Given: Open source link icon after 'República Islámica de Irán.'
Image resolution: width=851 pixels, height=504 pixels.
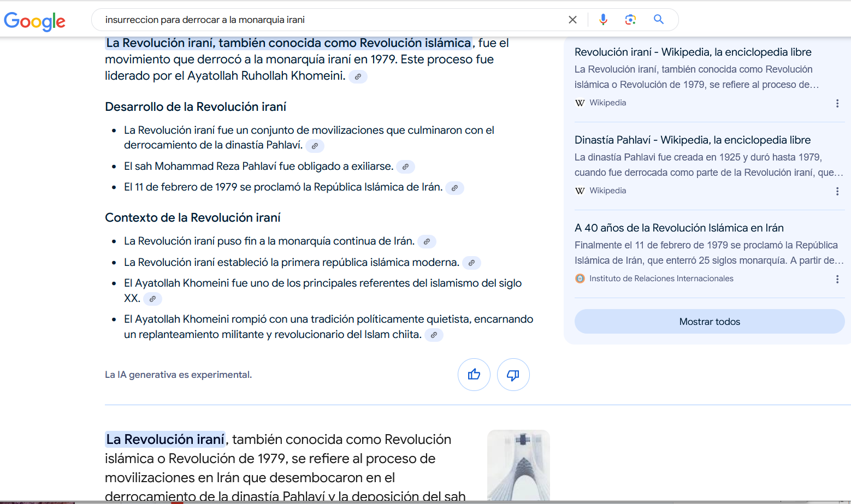Looking at the screenshot, I should tap(454, 188).
